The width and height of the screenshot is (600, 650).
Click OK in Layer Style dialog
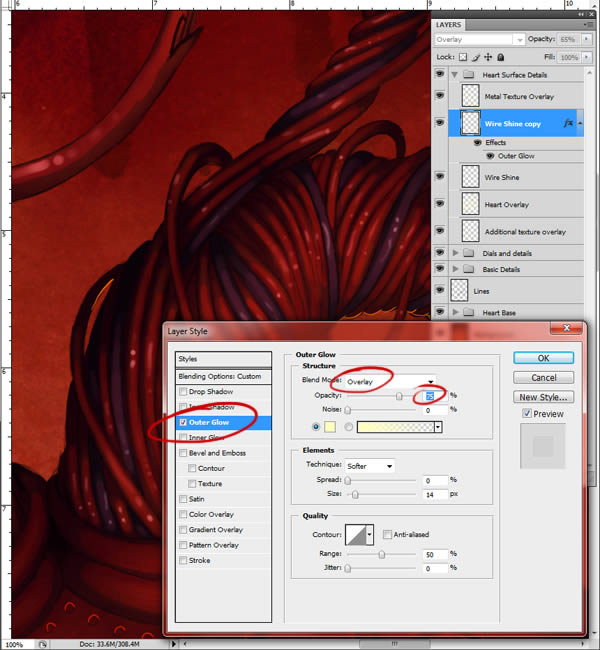click(x=544, y=358)
